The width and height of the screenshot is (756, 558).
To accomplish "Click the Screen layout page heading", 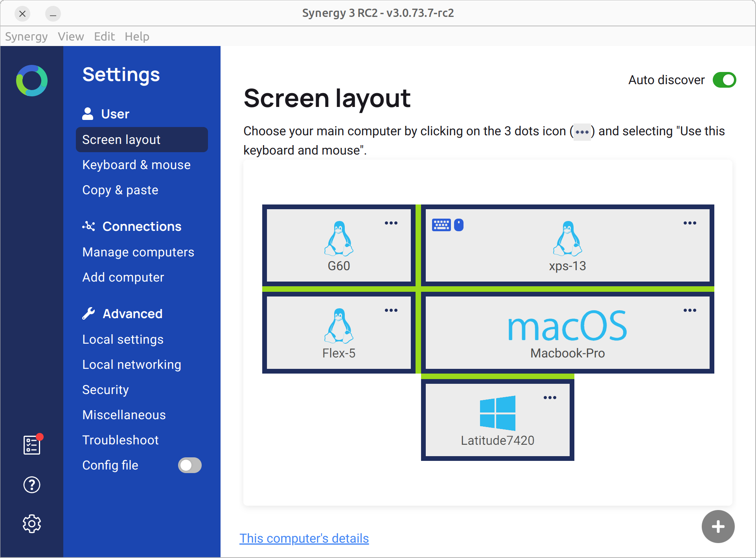I will pyautogui.click(x=327, y=98).
